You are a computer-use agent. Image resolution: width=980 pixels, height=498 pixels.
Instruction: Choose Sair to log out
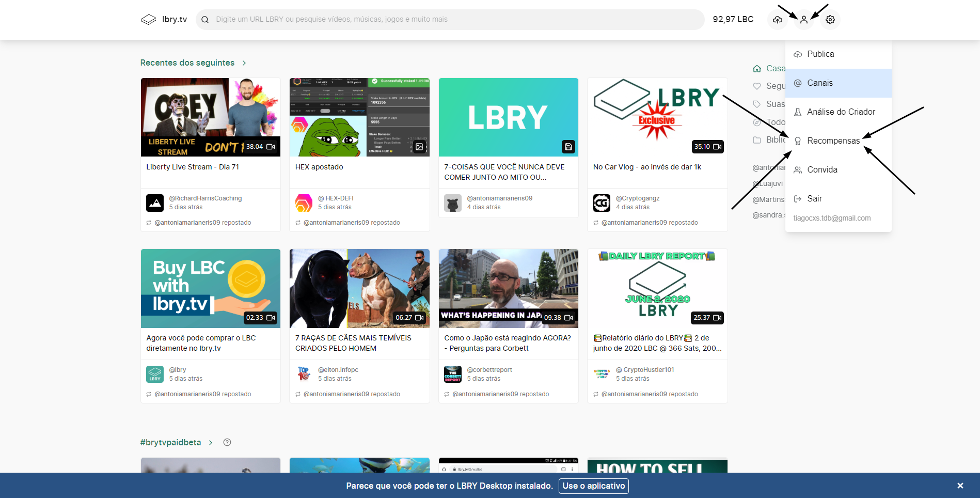click(839, 199)
